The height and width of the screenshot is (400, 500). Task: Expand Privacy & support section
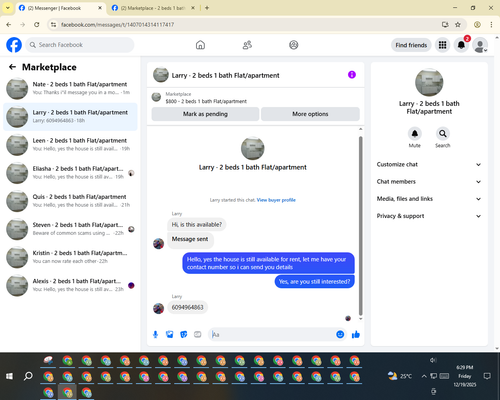(429, 216)
